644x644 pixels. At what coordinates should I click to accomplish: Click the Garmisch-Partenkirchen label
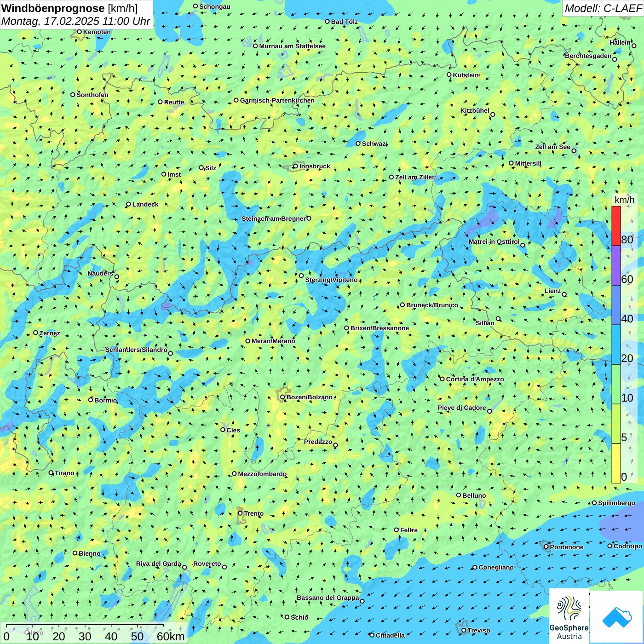tap(277, 100)
